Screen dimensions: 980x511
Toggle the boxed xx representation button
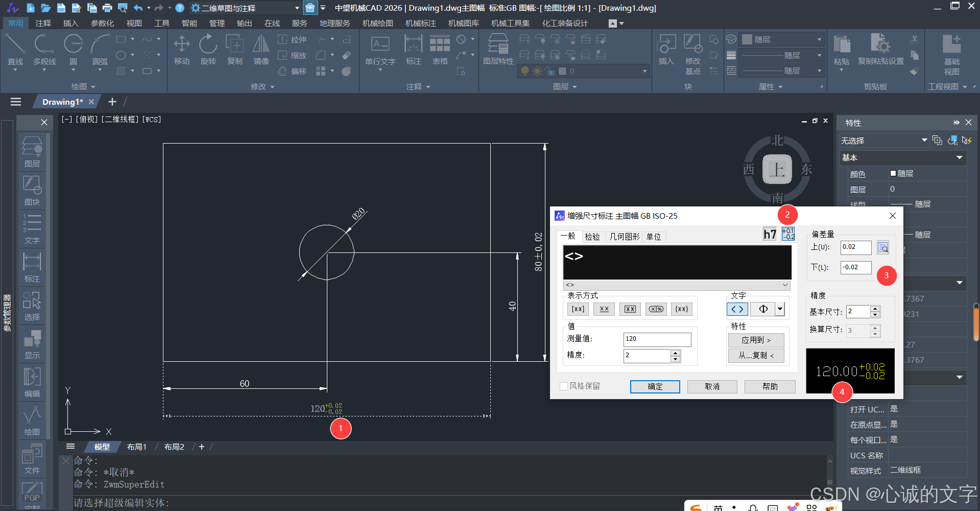[x=630, y=309]
